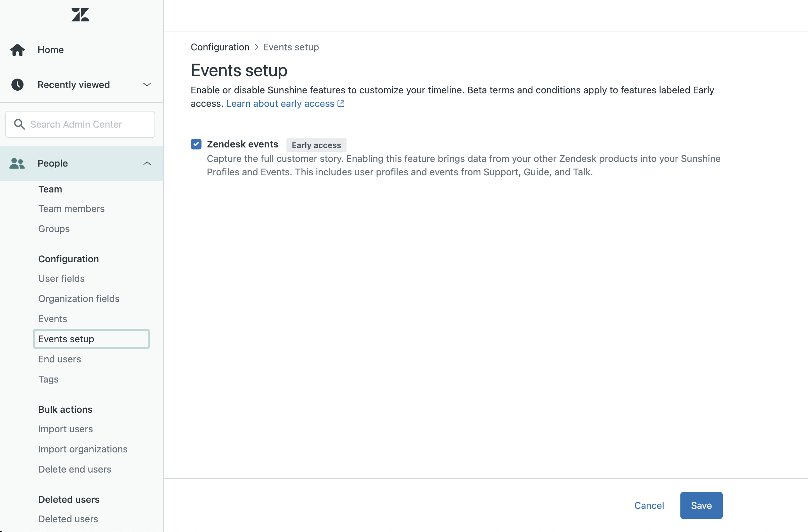Open Team members page
The height and width of the screenshot is (532, 808).
coord(71,209)
